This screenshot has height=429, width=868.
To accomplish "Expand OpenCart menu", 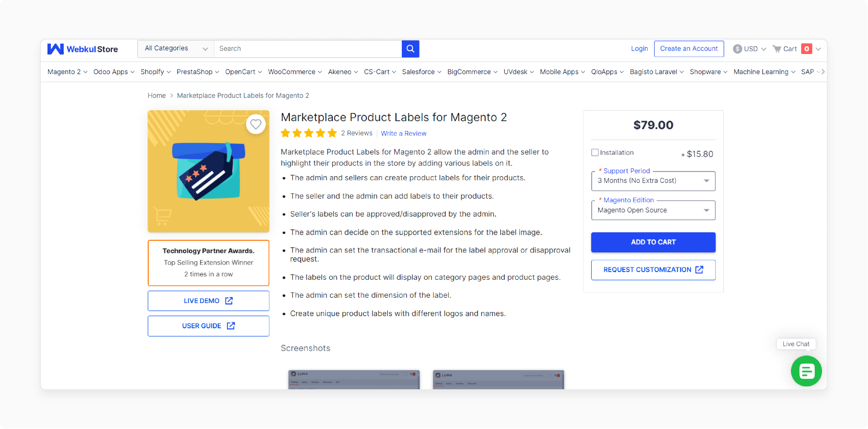I will tap(243, 72).
